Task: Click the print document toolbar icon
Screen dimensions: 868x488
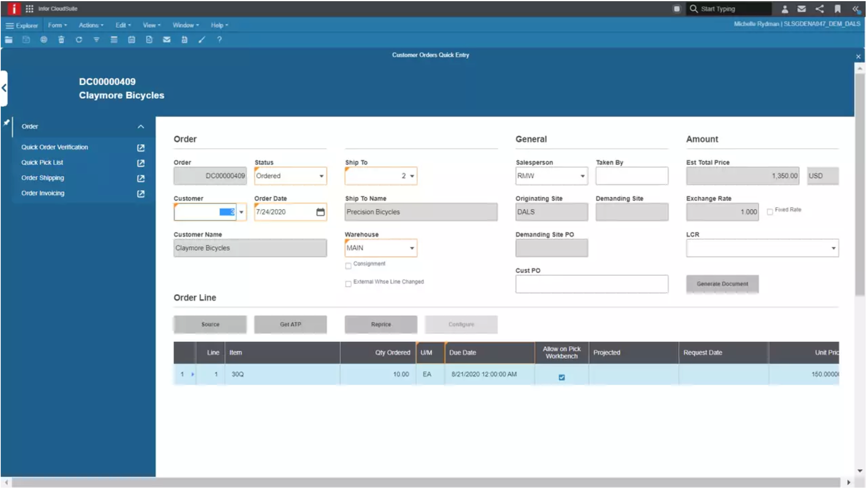Action: coord(184,40)
